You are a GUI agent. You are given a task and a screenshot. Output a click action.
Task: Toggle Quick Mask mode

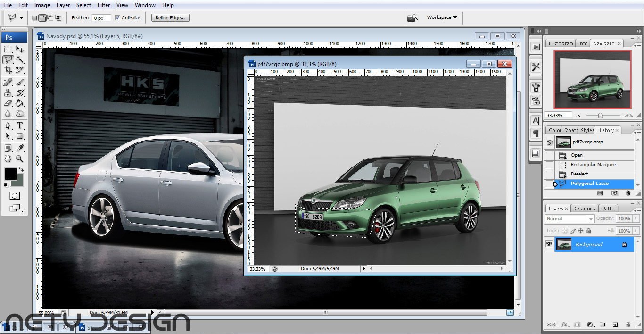15,196
